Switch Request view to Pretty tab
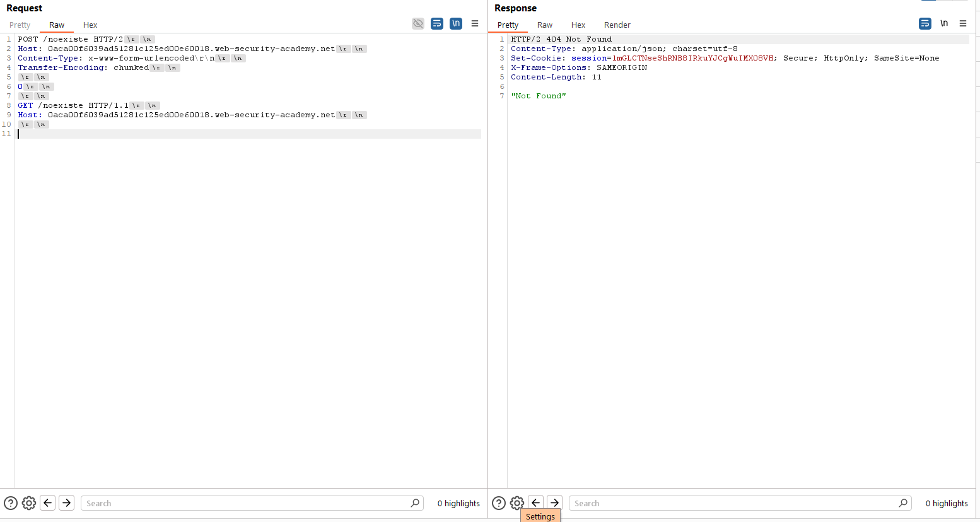Viewport: 980px width, 522px height. tap(20, 25)
